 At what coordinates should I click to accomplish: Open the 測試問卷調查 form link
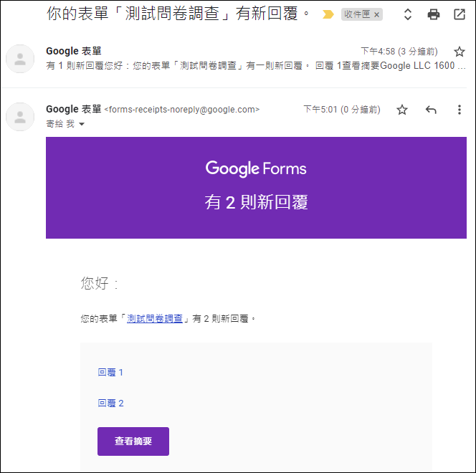(x=155, y=319)
